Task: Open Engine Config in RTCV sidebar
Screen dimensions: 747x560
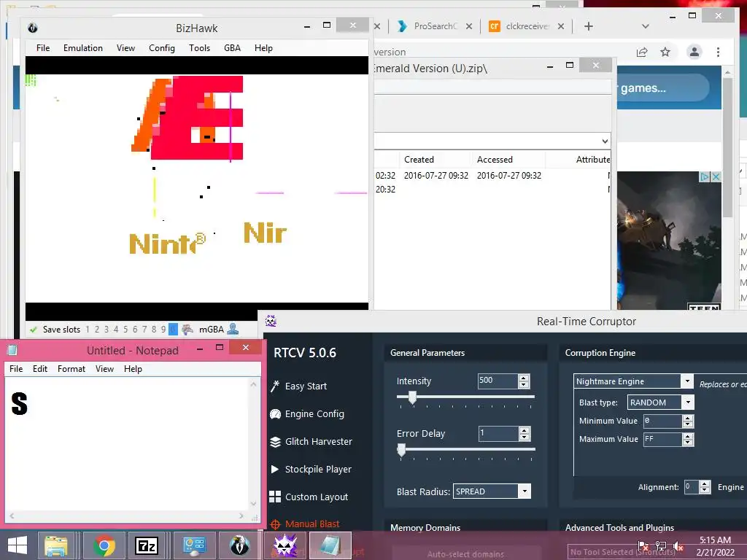Action: pos(307,414)
